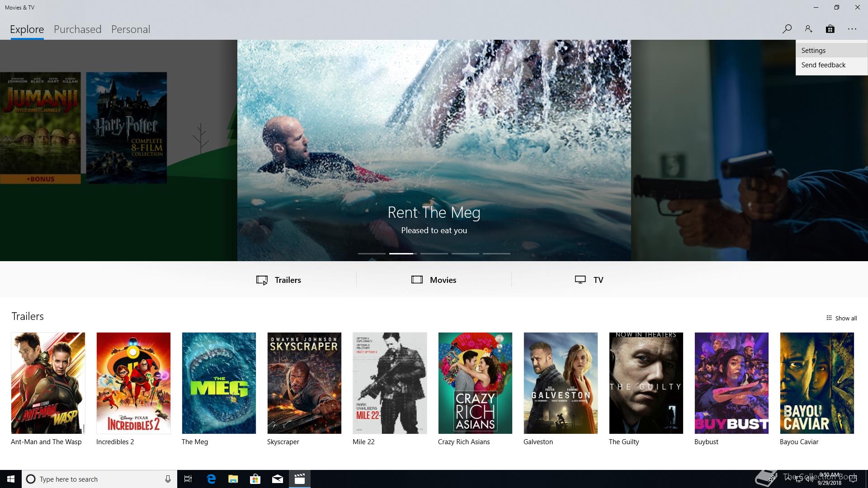Open Microsoft Store from the taskbar

255,479
